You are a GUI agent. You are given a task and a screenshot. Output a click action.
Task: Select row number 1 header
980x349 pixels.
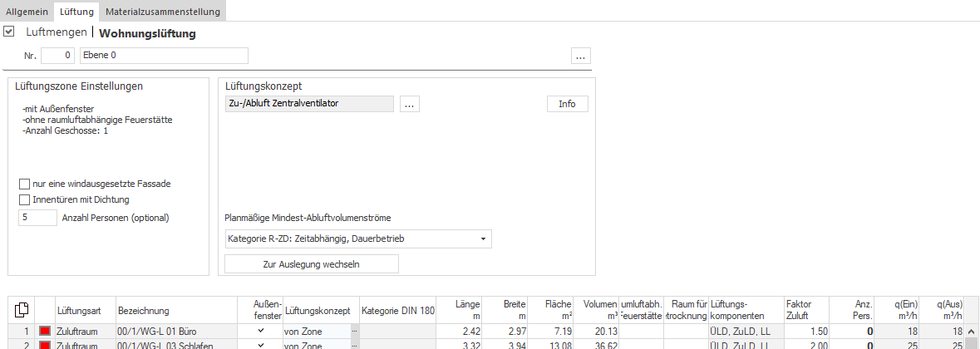22,332
